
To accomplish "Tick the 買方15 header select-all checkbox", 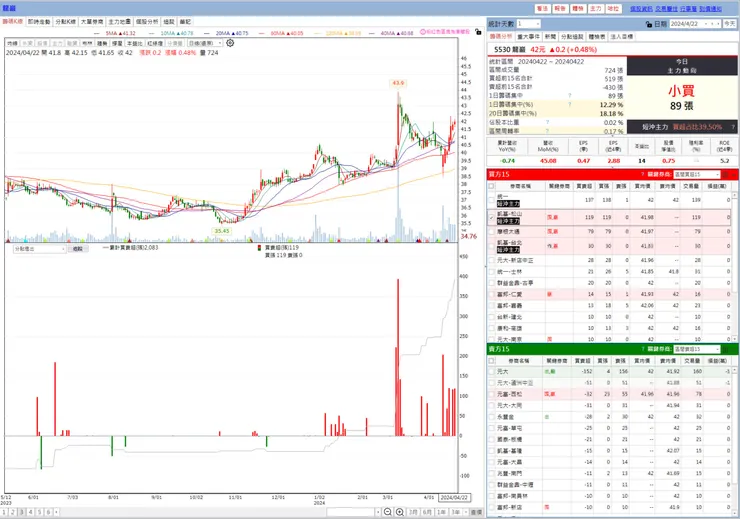I will 492,186.
